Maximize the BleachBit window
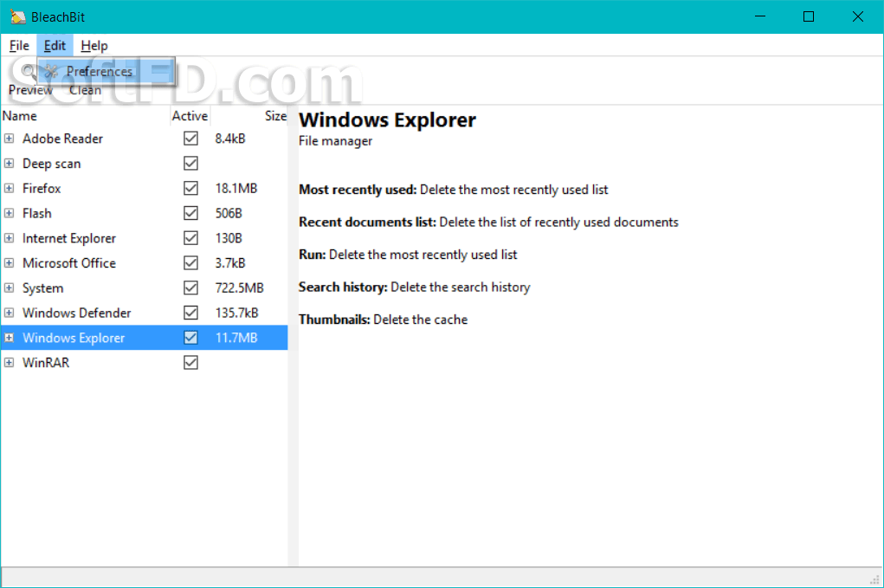The image size is (884, 588). (809, 17)
